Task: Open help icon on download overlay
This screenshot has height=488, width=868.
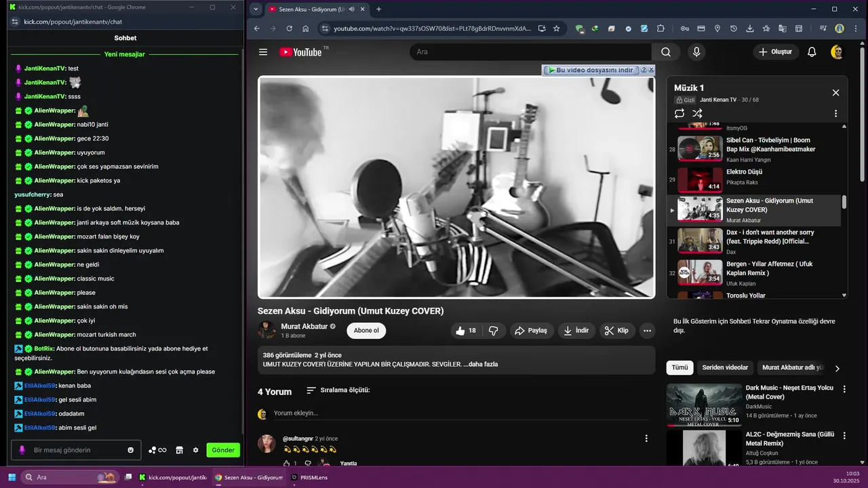Action: 644,70
